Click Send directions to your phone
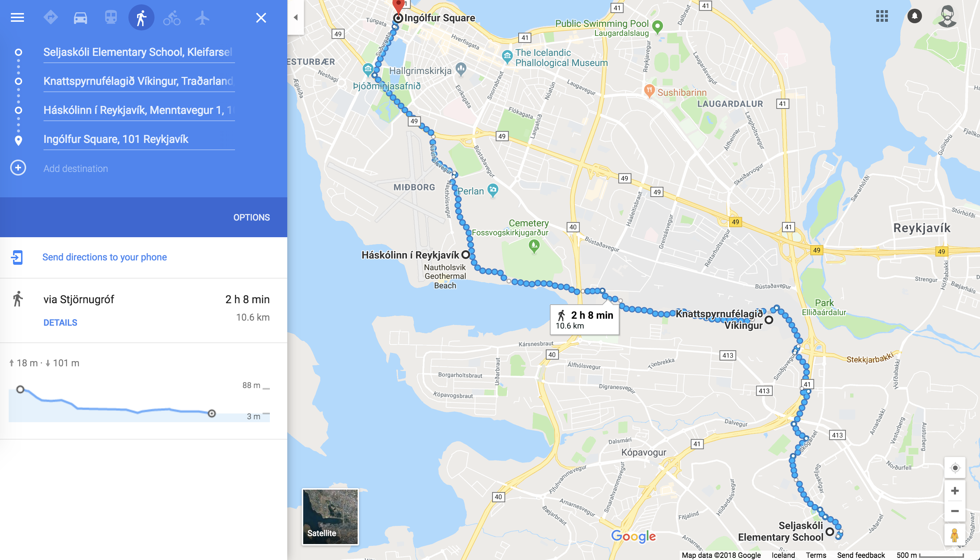Viewport: 980px width, 560px height. pos(104,257)
